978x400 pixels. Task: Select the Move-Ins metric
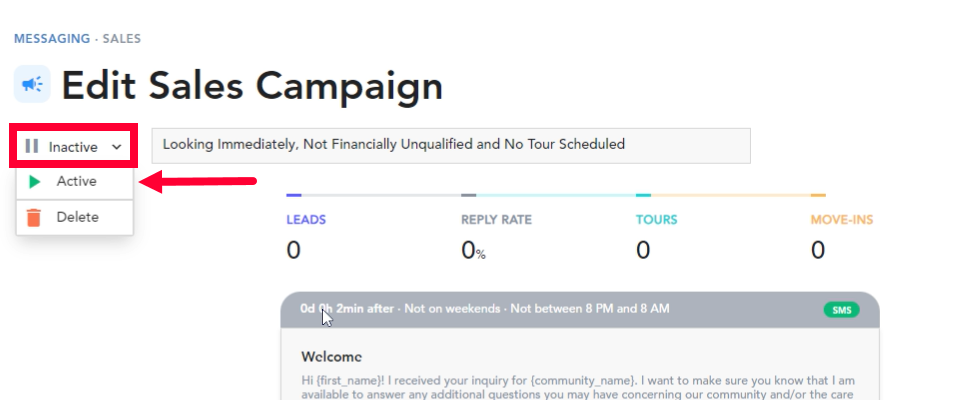pyautogui.click(x=841, y=237)
